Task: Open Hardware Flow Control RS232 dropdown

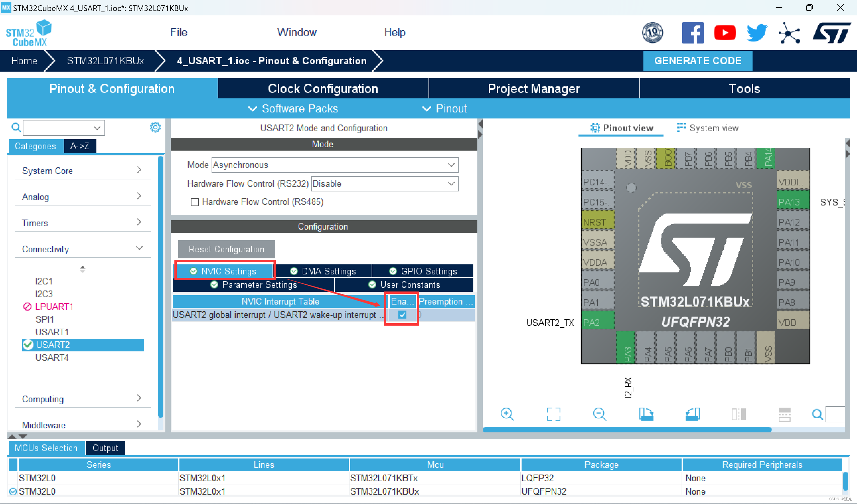Action: (x=385, y=184)
